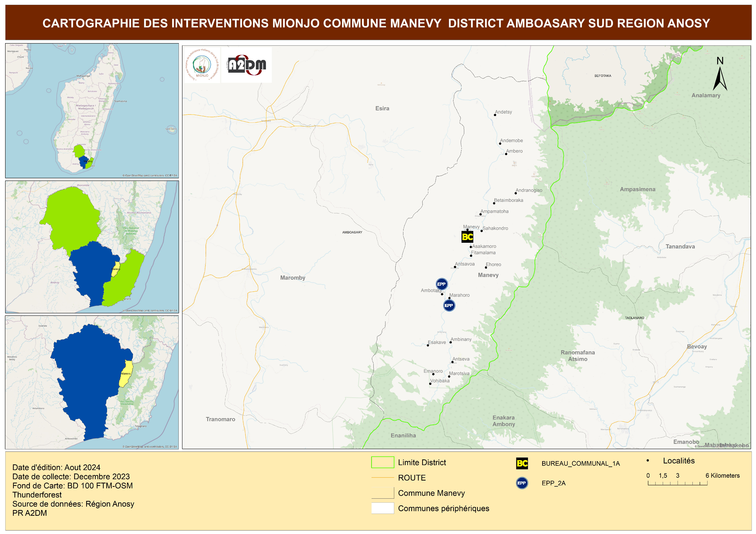Image resolution: width=756 pixels, height=534 pixels.
Task: Click the EPP_2A legend icon
Action: tap(522, 483)
